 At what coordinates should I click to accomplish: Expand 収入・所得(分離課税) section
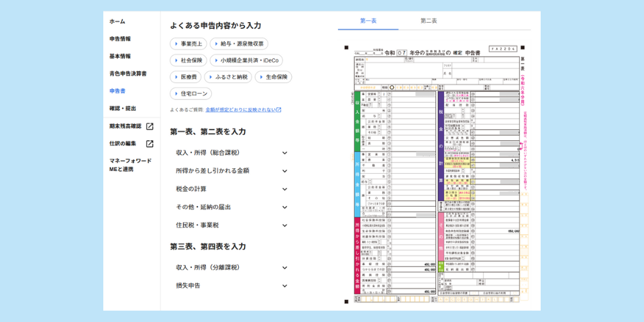coord(231,268)
